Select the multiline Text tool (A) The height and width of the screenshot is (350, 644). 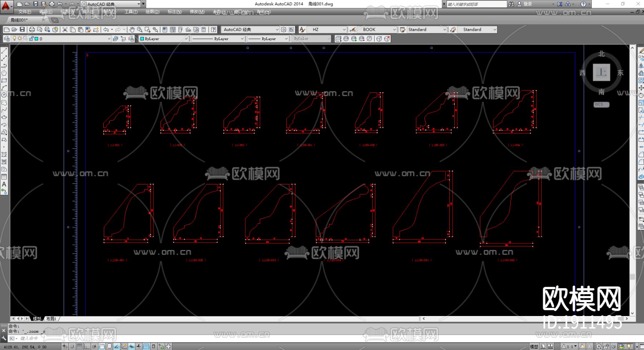[4, 184]
